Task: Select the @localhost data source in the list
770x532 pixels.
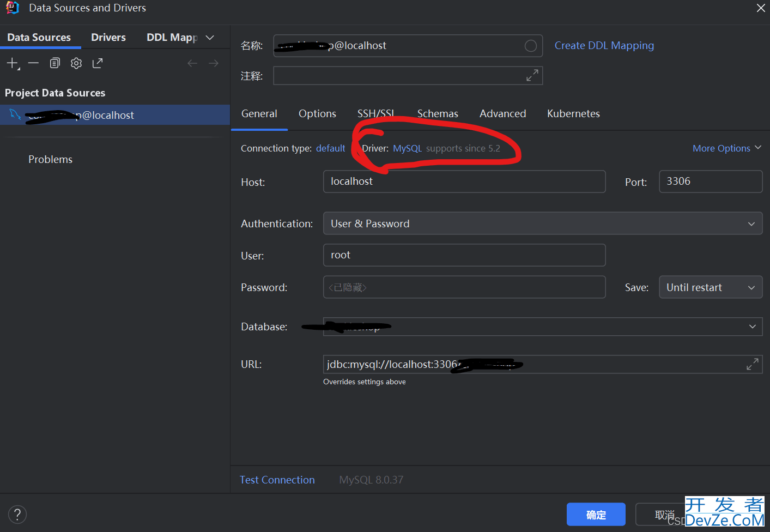Action: click(x=115, y=115)
